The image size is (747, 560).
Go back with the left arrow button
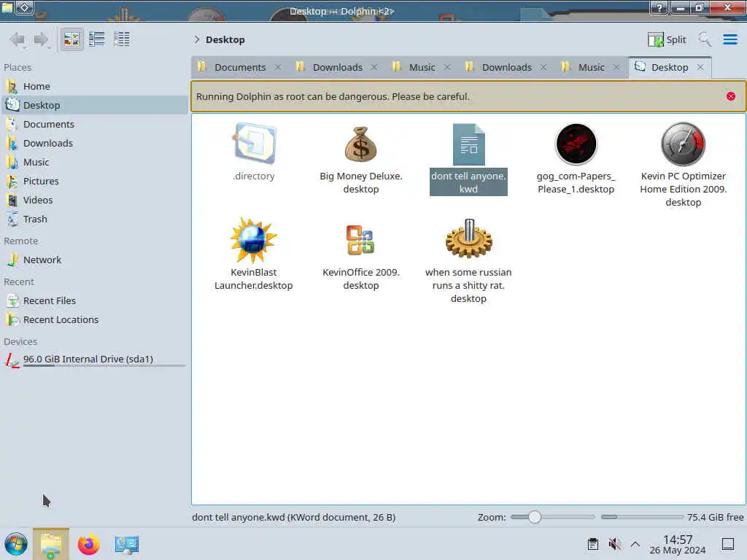[18, 39]
